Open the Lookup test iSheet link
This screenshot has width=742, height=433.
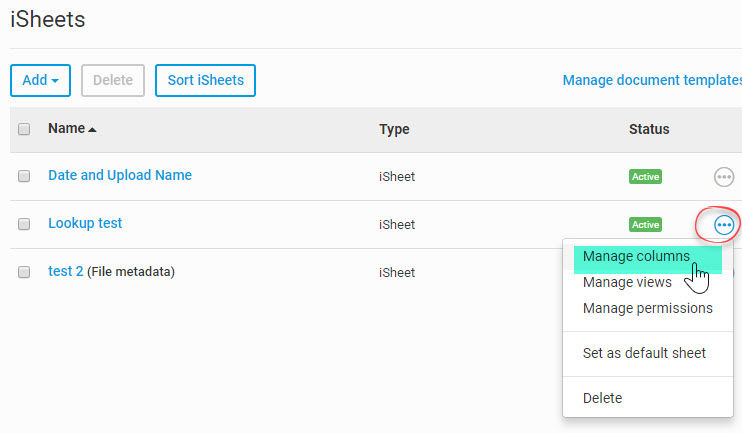tap(85, 223)
